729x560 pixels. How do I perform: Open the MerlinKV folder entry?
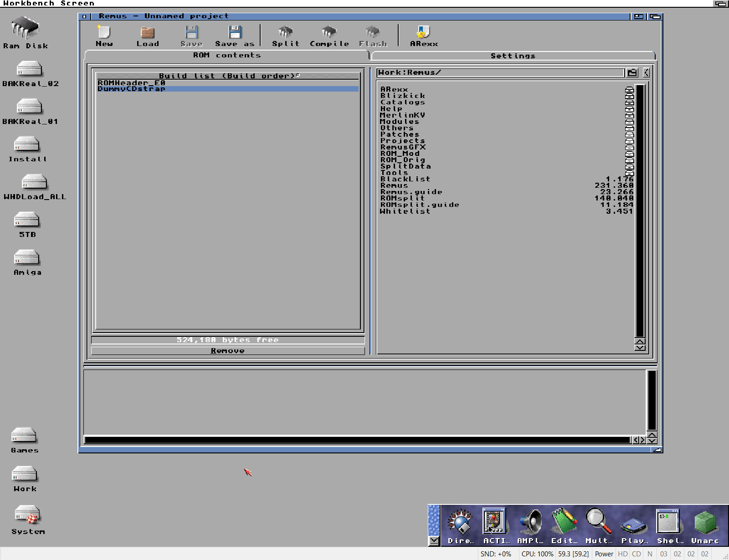pyautogui.click(x=507, y=115)
